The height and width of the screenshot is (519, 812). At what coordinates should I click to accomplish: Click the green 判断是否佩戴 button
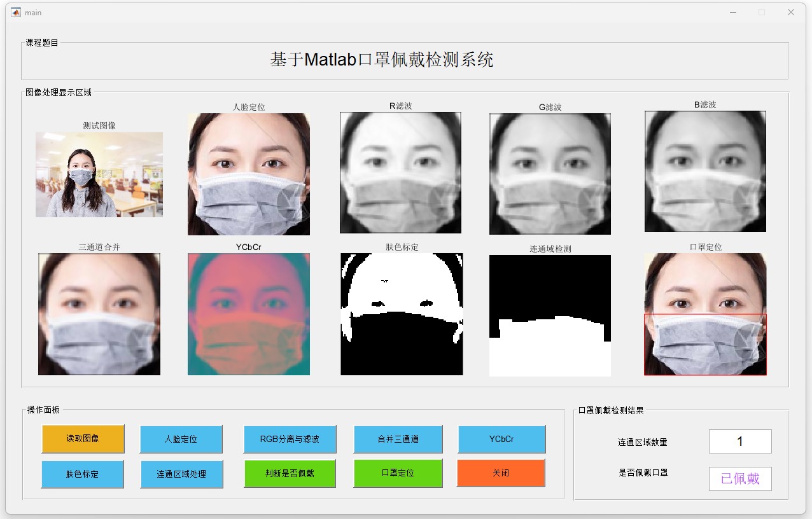(290, 473)
